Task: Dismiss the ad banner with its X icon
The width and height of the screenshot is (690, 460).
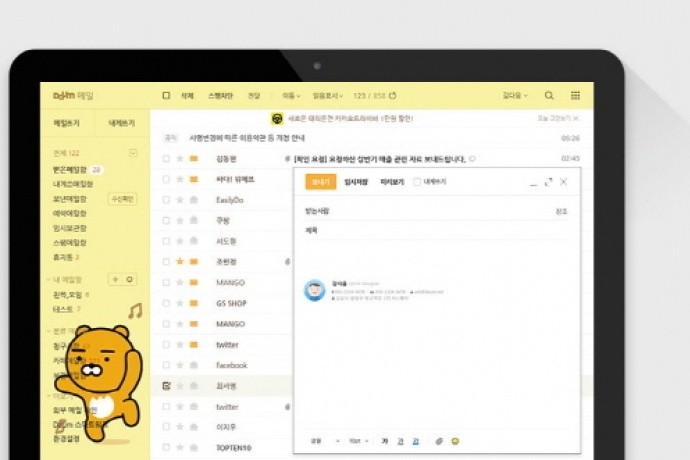Action: coord(576,118)
